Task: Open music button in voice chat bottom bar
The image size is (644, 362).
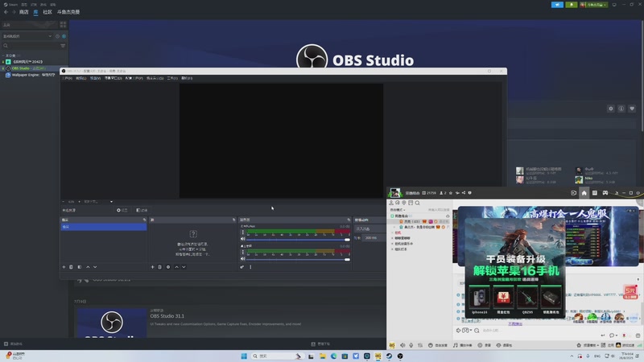Action: [x=462, y=345]
